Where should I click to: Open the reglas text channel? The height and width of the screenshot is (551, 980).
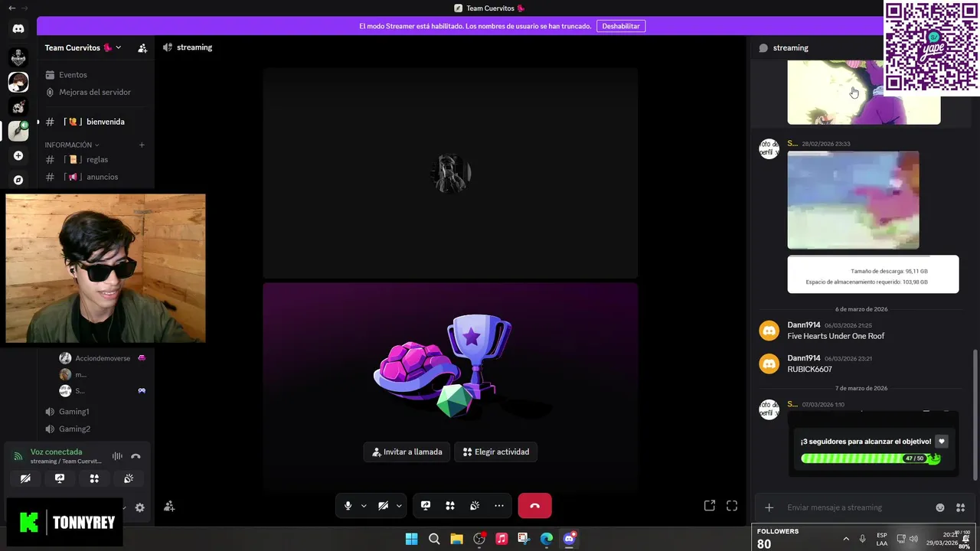click(96, 159)
